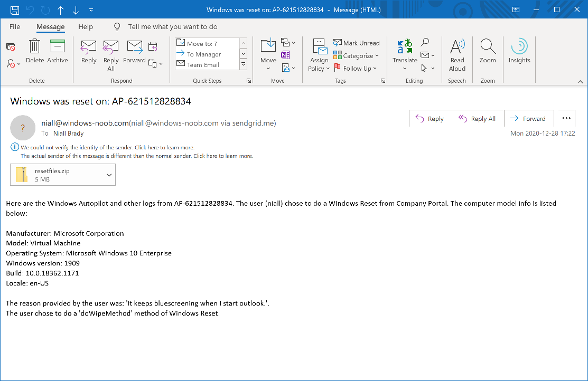
Task: Open the Assign Policy dropdown
Action: 319,55
